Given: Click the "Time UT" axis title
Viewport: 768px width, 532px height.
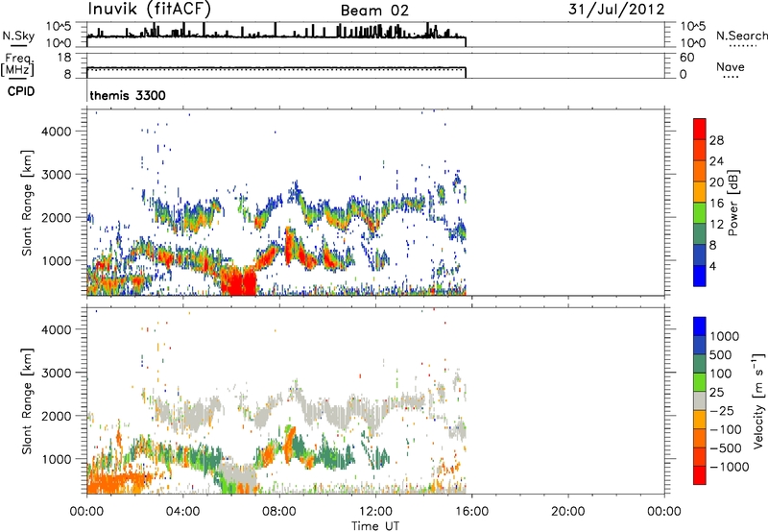Looking at the screenshot, I should coord(375,525).
